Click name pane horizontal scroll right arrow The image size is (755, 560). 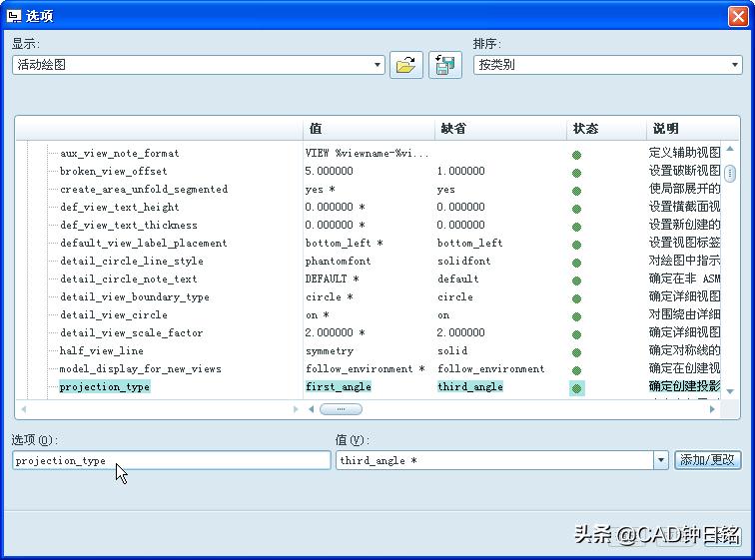pos(296,409)
